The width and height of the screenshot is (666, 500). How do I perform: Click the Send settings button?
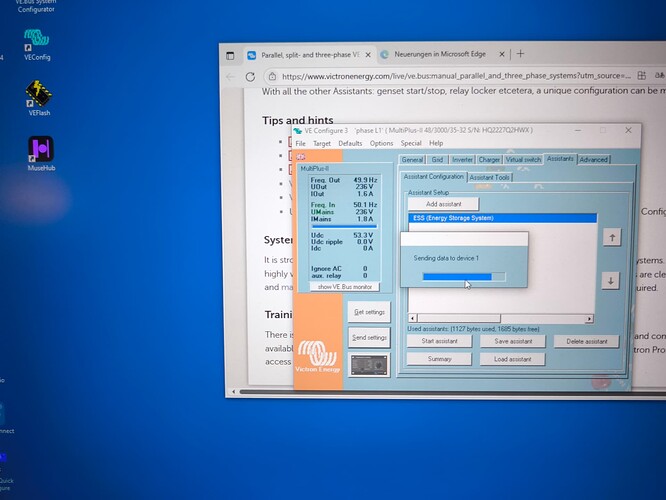tap(369, 338)
